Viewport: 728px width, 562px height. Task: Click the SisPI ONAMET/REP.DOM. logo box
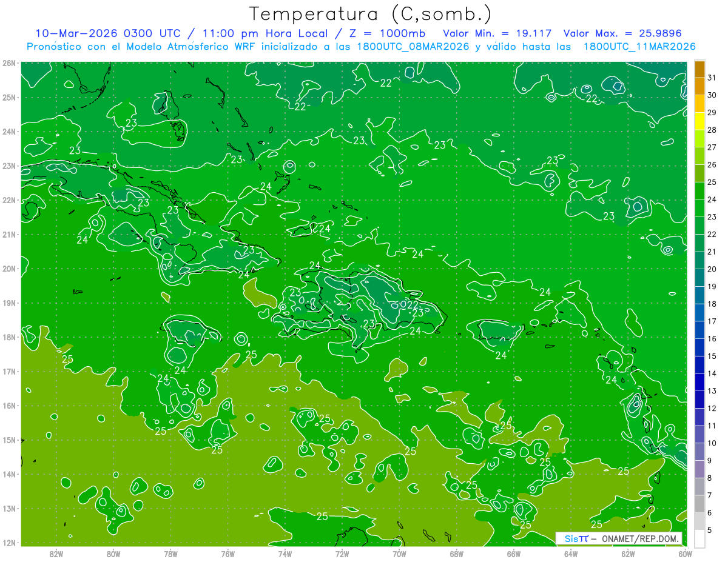pyautogui.click(x=619, y=538)
